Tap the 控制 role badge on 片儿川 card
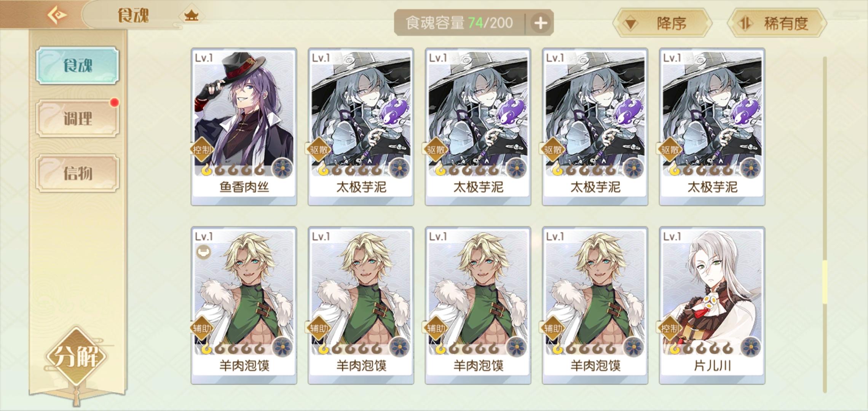Screen dimensions: 868x411 point(670,328)
